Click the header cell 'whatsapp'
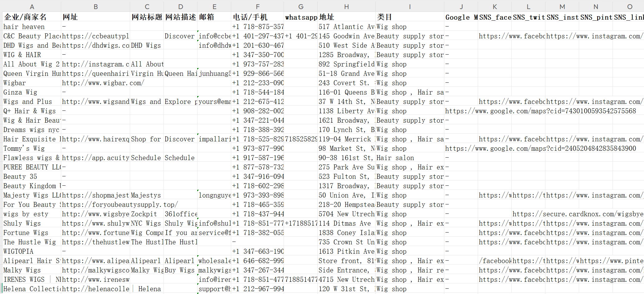The width and height of the screenshot is (644, 294). click(301, 17)
